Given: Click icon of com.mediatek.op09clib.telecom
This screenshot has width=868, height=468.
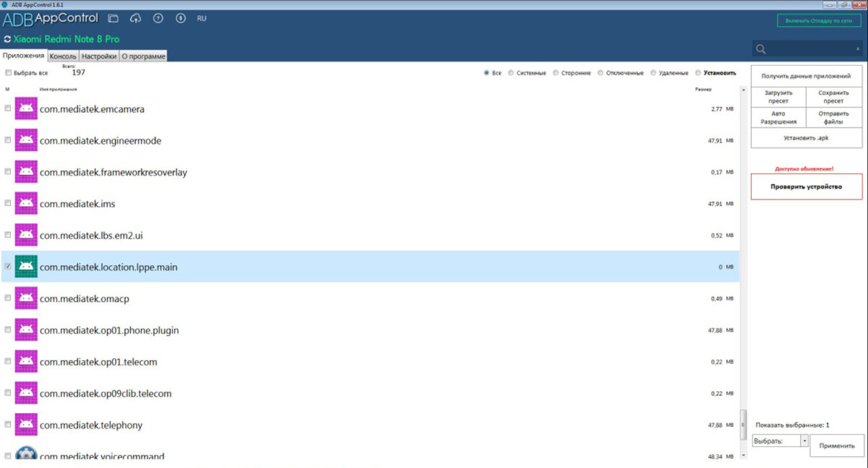Looking at the screenshot, I should tap(26, 393).
